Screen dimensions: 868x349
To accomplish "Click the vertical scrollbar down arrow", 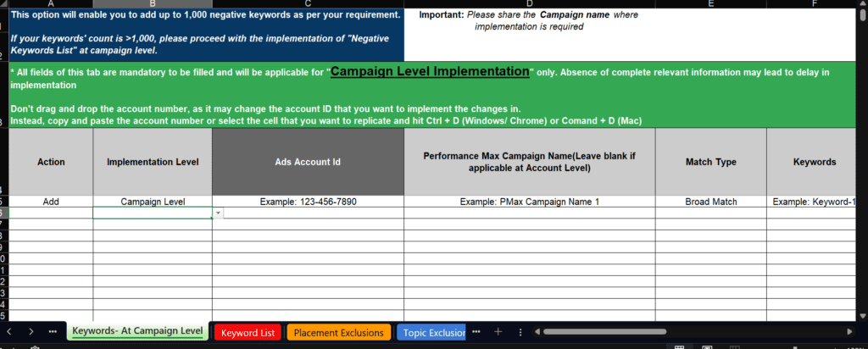I will (862, 316).
